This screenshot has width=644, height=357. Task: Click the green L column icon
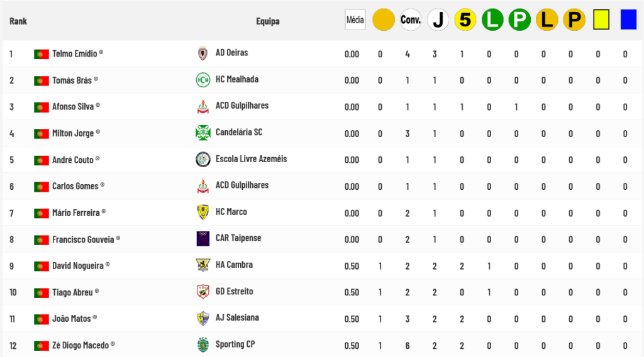click(492, 20)
